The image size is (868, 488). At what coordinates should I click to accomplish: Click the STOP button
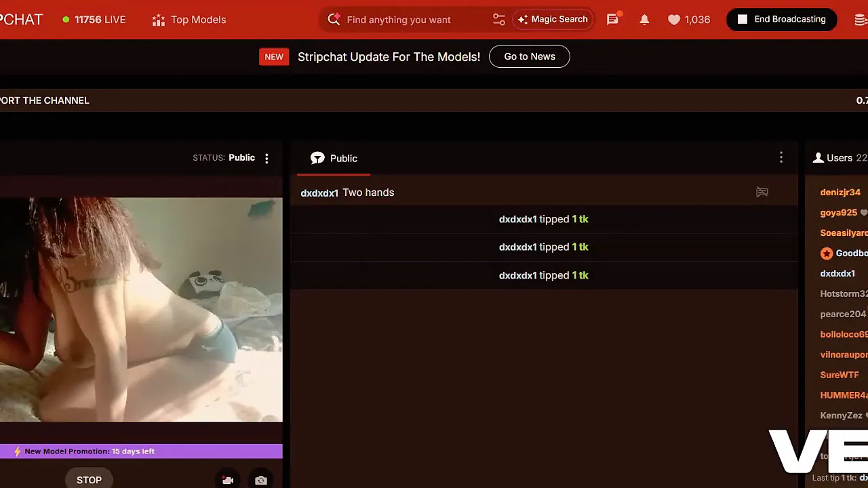pos(89,480)
